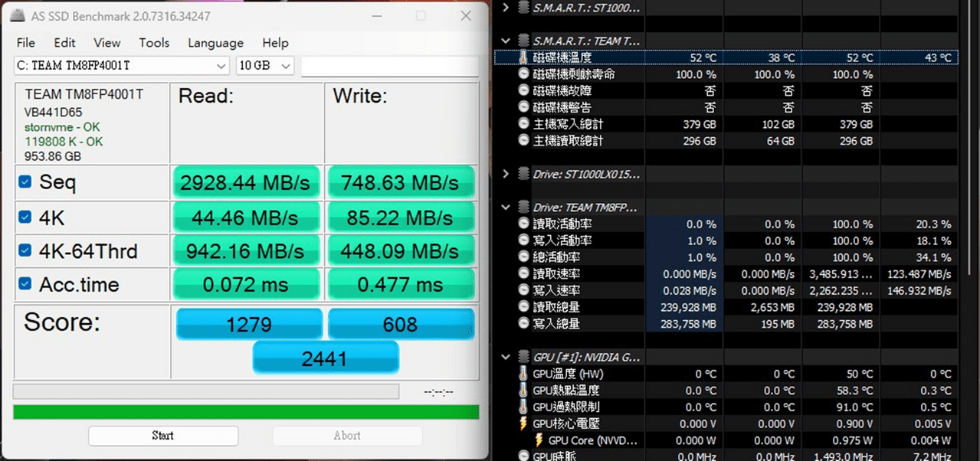Click the icon beside 寫入總量
Image resolution: width=980 pixels, height=461 pixels.
pos(523,324)
